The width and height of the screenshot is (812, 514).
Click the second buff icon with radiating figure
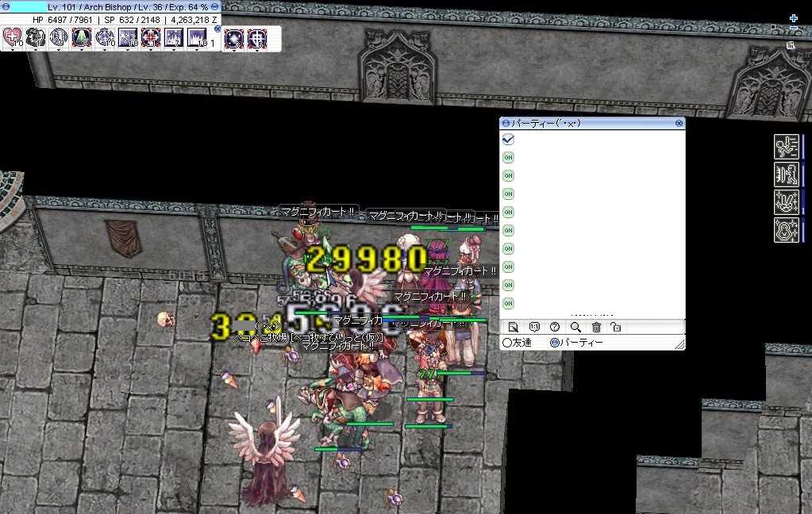coord(786,175)
